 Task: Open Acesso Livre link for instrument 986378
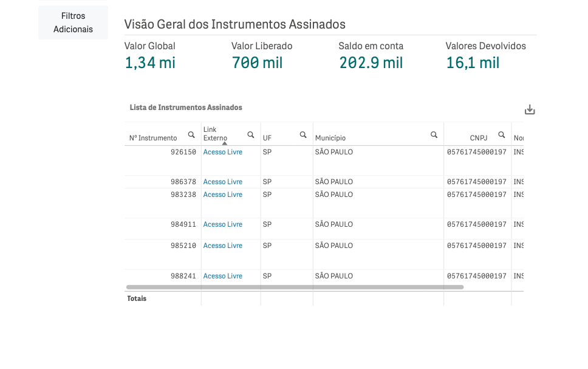pyautogui.click(x=222, y=182)
